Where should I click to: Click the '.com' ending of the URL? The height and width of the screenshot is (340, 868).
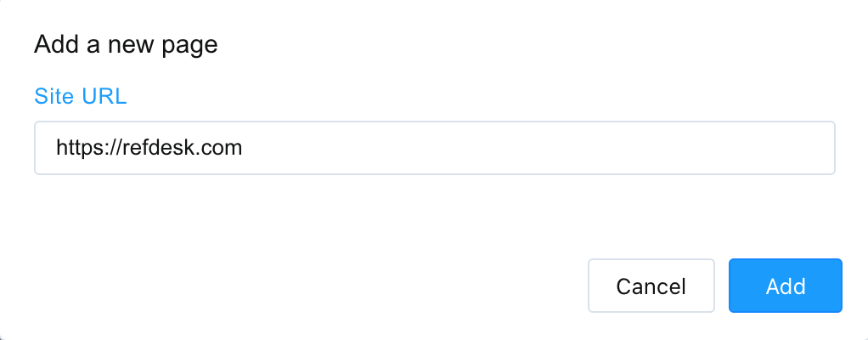219,148
